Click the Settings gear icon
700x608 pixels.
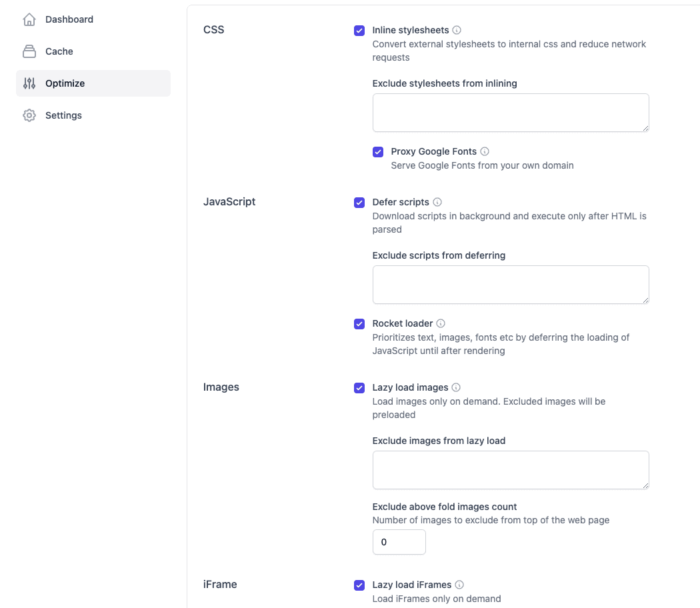[x=29, y=115]
